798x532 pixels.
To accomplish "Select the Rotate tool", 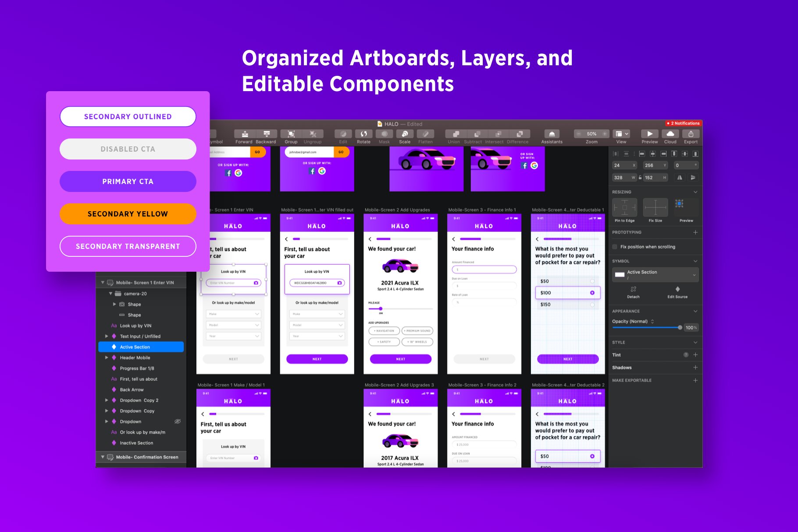I will 363,134.
